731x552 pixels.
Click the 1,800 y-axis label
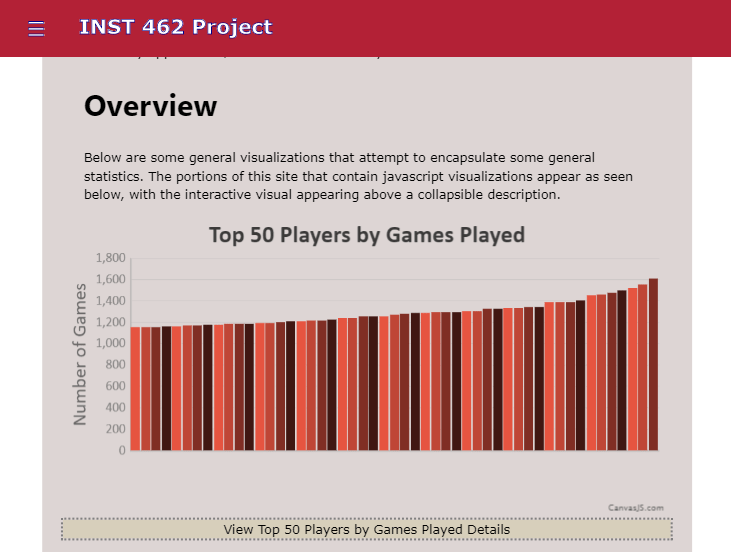click(110, 258)
